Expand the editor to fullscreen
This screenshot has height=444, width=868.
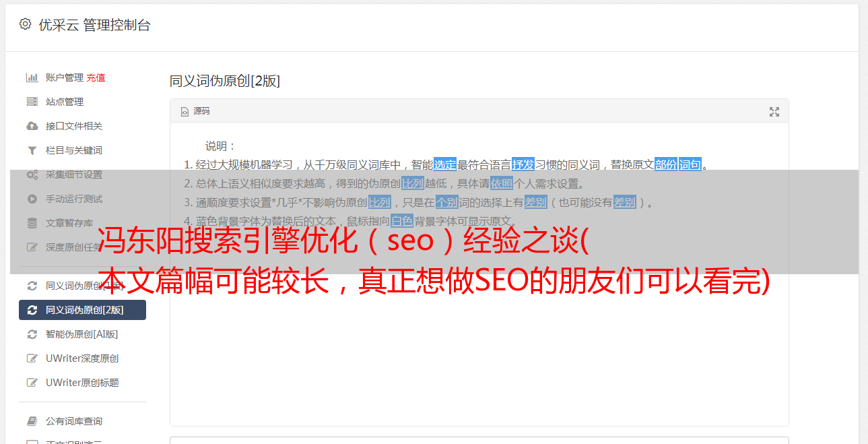[x=774, y=112]
